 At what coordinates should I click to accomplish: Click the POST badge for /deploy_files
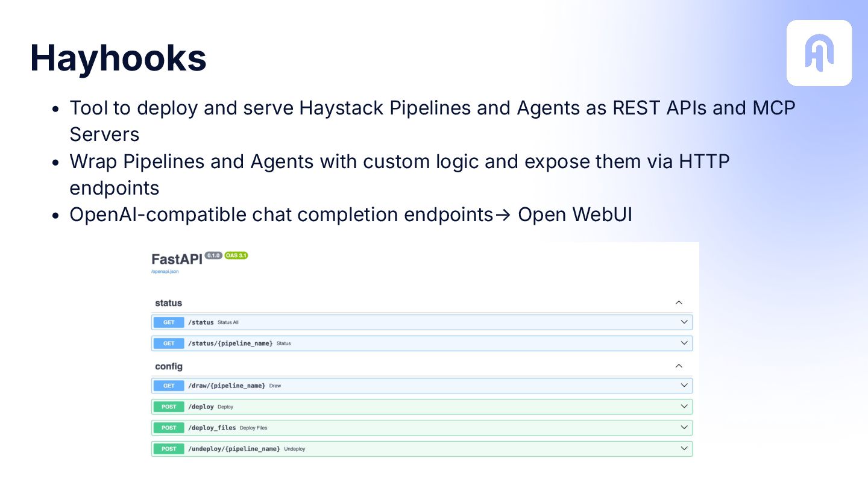tap(169, 428)
